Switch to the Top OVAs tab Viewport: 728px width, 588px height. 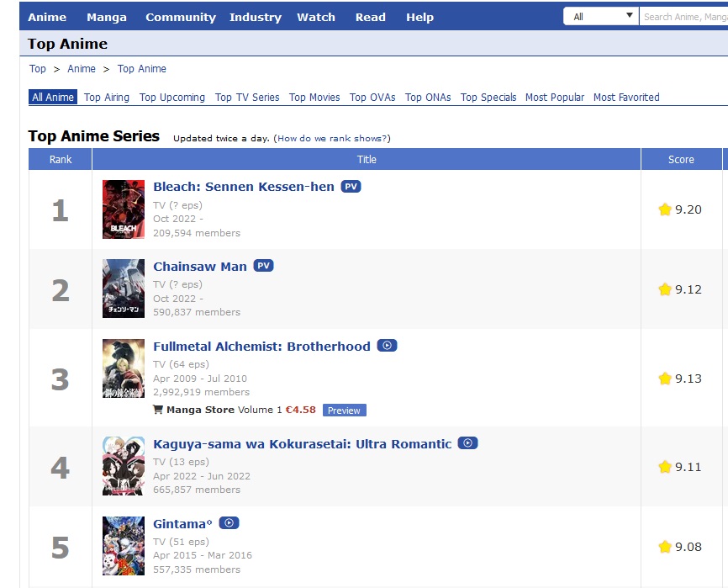[x=372, y=97]
